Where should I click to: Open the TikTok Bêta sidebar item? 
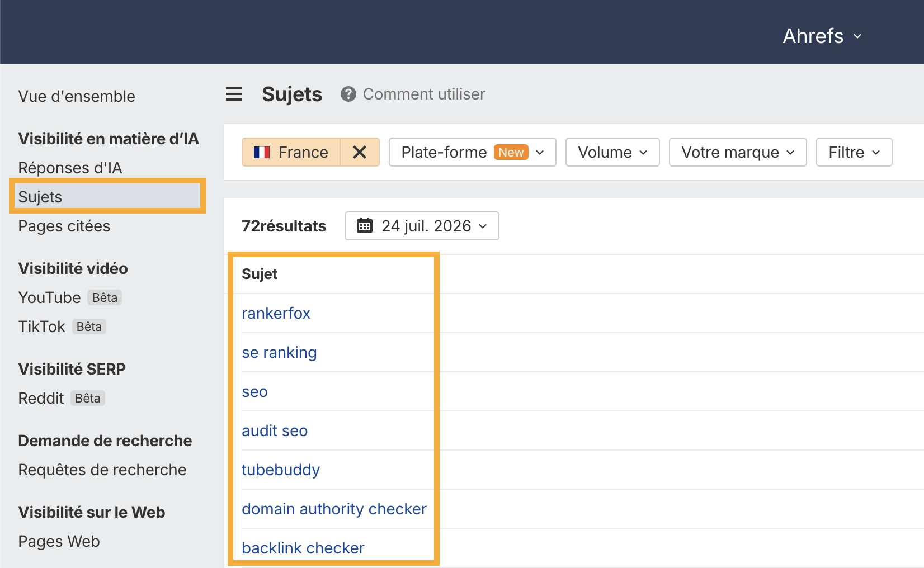[62, 326]
